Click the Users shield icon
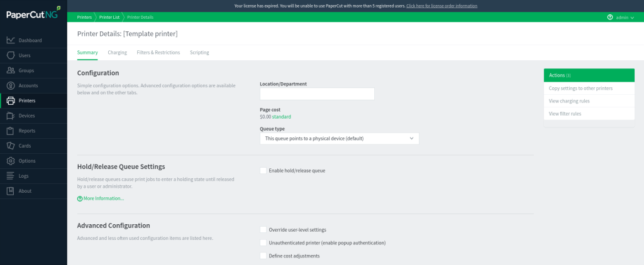 (x=11, y=55)
